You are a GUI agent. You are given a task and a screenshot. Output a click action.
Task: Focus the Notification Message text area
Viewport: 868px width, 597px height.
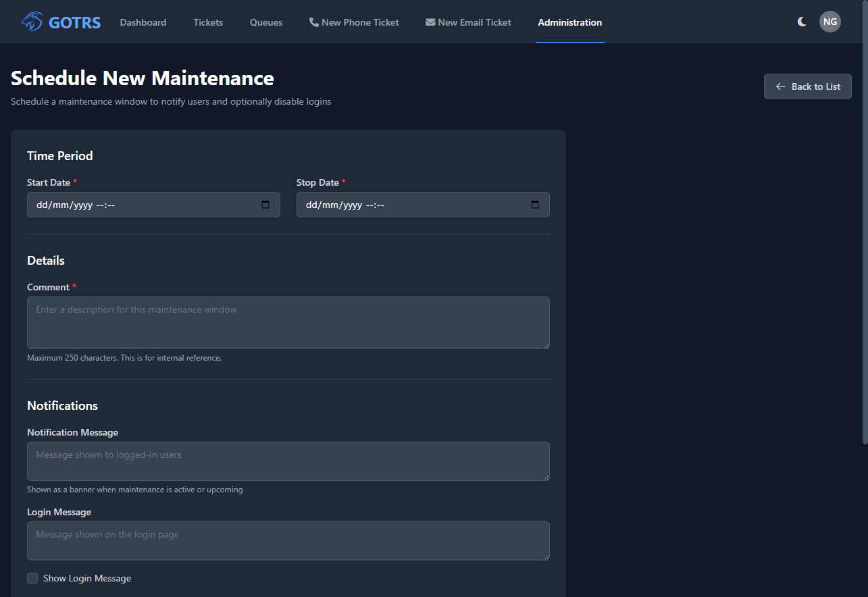pos(288,461)
